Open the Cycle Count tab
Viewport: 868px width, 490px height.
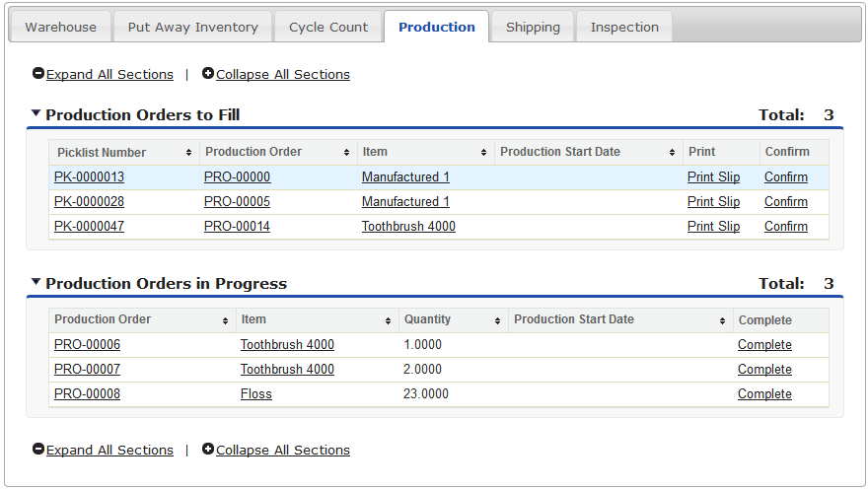click(328, 27)
